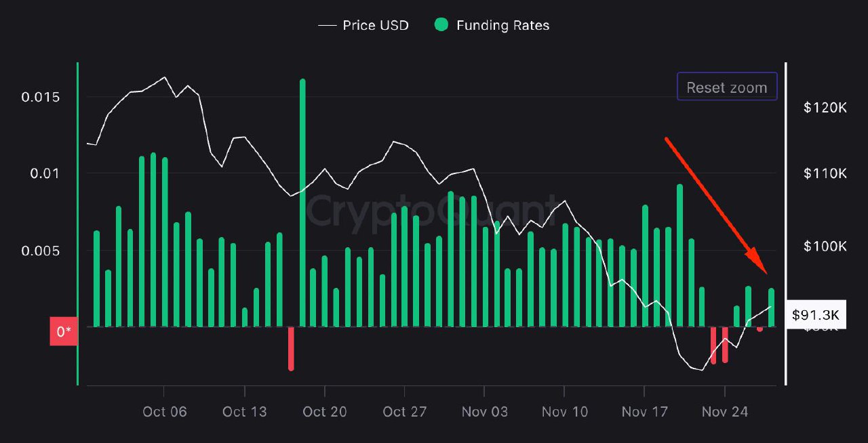Select the tallest green funding rate bar

click(x=302, y=203)
